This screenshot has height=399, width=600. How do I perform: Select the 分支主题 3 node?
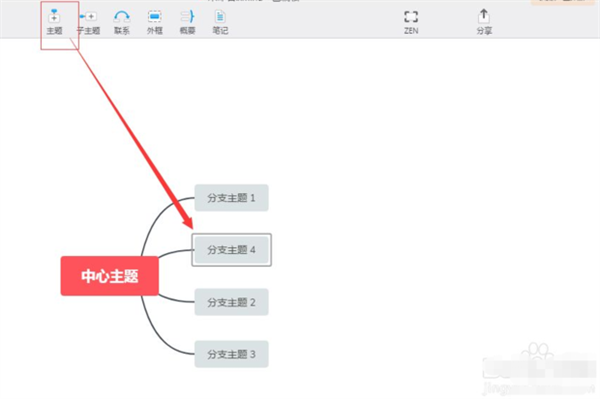pyautogui.click(x=232, y=354)
